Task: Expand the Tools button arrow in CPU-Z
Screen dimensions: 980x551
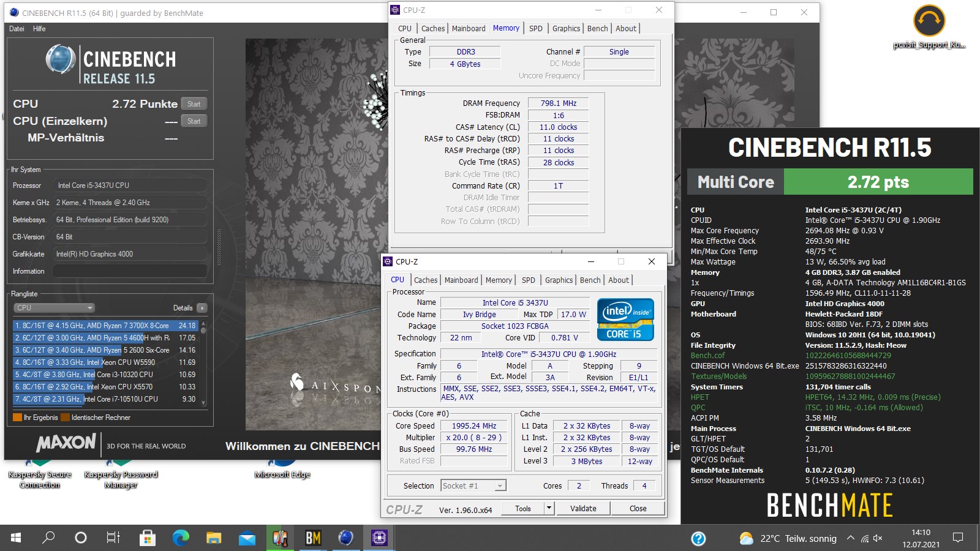Action: (x=549, y=508)
